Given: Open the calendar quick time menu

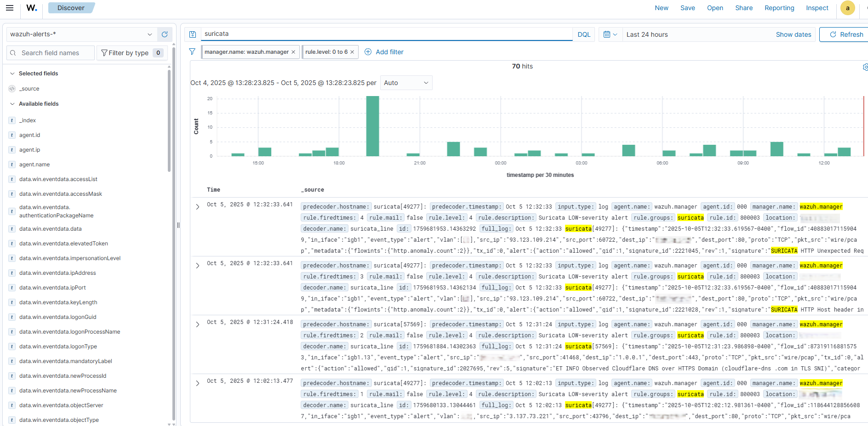Looking at the screenshot, I should coord(610,34).
